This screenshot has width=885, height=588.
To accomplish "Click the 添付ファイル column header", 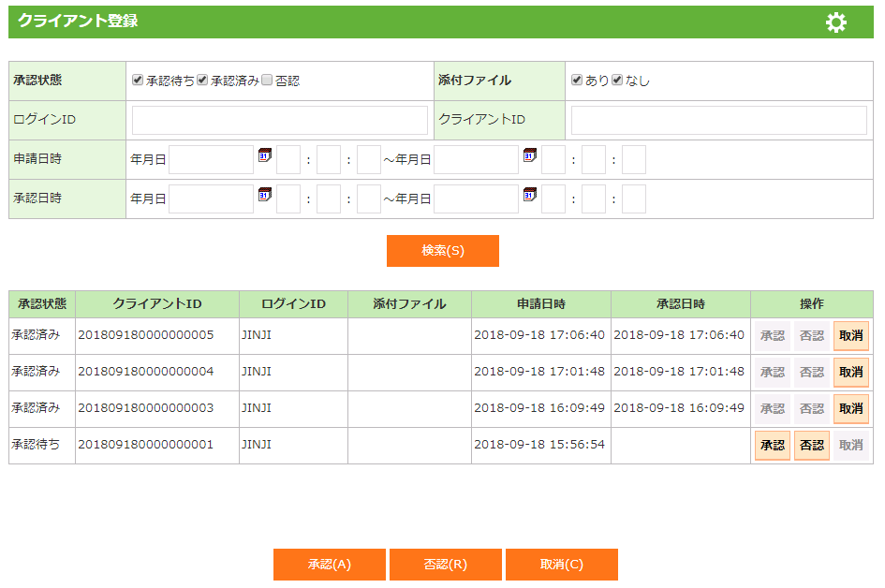I will [410, 304].
